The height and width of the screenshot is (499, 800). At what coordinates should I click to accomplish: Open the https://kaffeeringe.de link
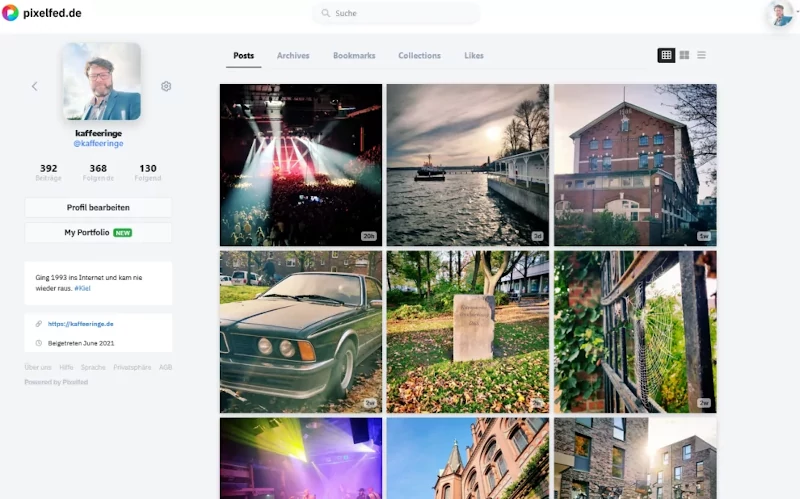[x=81, y=324]
